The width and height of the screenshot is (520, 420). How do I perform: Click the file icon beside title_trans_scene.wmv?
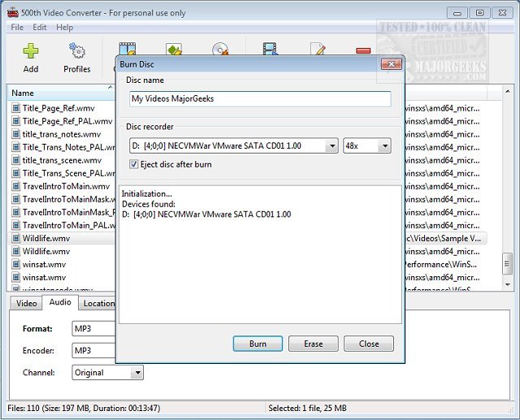pyautogui.click(x=15, y=160)
